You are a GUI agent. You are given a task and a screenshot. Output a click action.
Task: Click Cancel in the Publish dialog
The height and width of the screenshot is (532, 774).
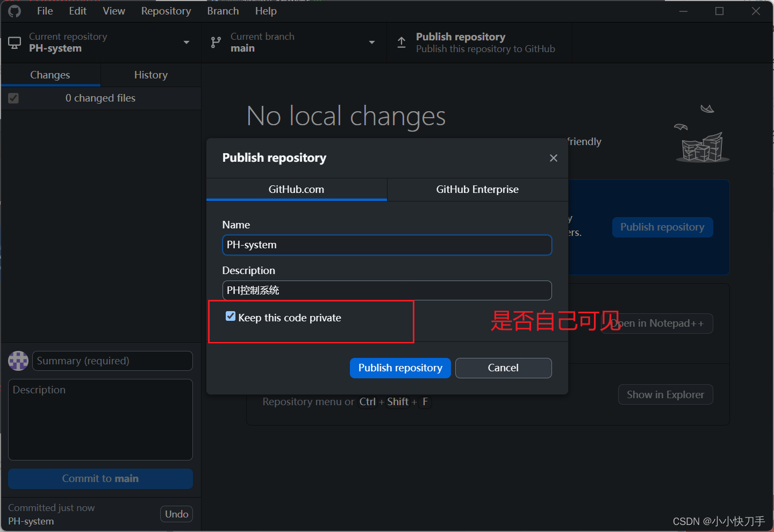pos(503,368)
